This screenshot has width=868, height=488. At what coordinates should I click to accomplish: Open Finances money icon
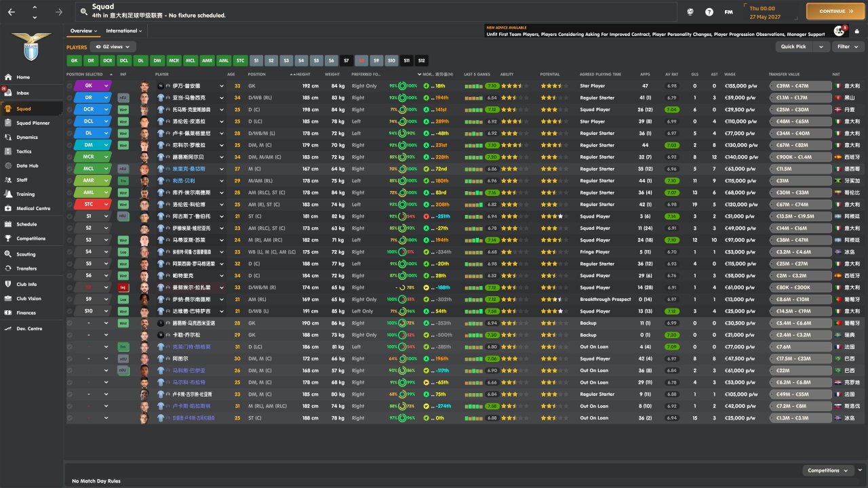8,312
